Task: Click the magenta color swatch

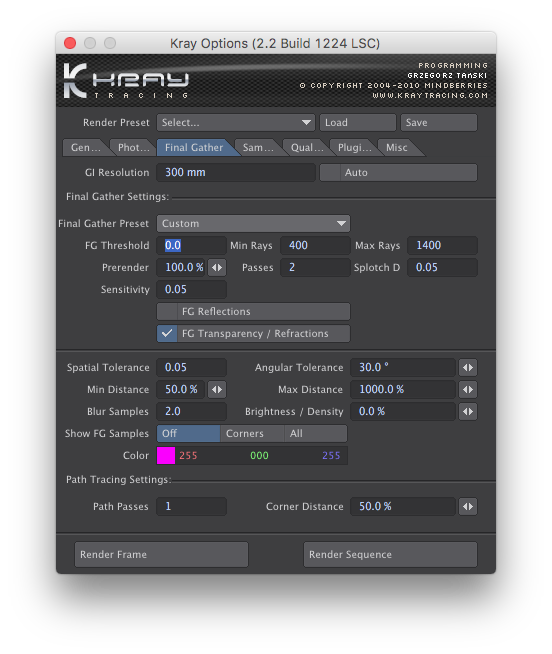Action: [166, 456]
